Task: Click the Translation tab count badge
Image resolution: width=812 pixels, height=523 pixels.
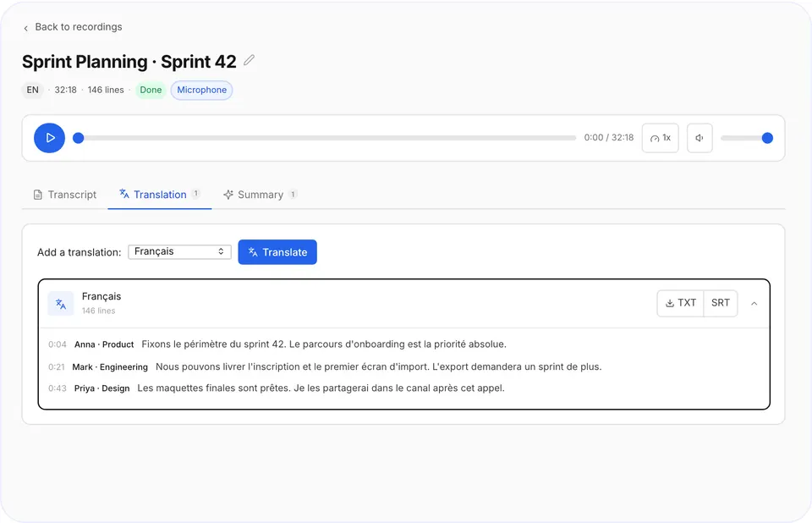Action: [195, 193]
